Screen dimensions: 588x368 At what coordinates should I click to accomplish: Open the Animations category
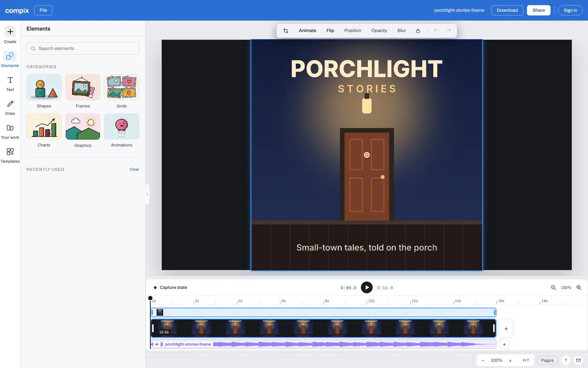tap(122, 131)
